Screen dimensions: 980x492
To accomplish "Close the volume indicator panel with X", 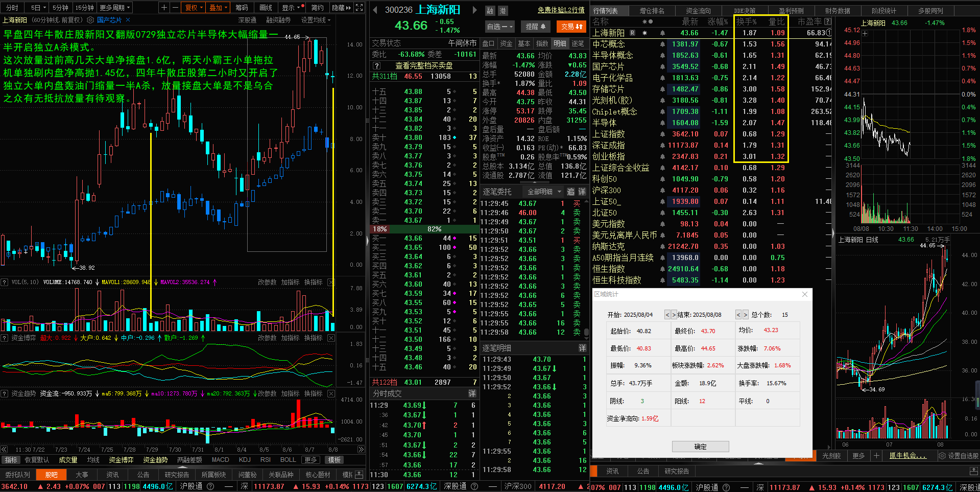I will (x=331, y=282).
